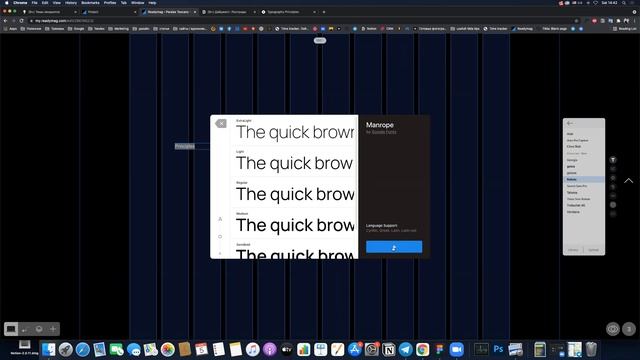Open the Chrome History menu

point(71,2)
